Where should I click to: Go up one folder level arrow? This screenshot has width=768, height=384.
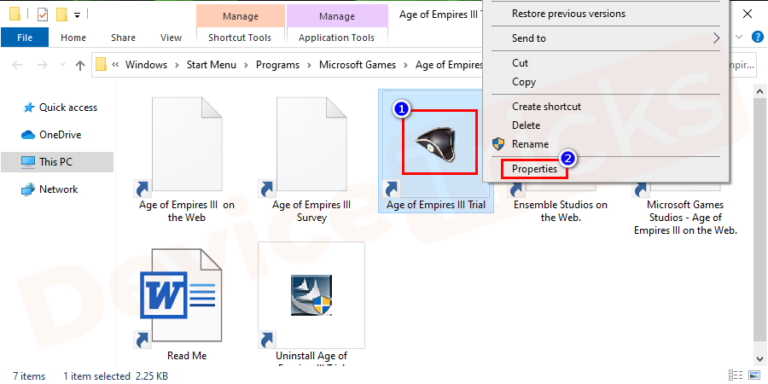80,65
